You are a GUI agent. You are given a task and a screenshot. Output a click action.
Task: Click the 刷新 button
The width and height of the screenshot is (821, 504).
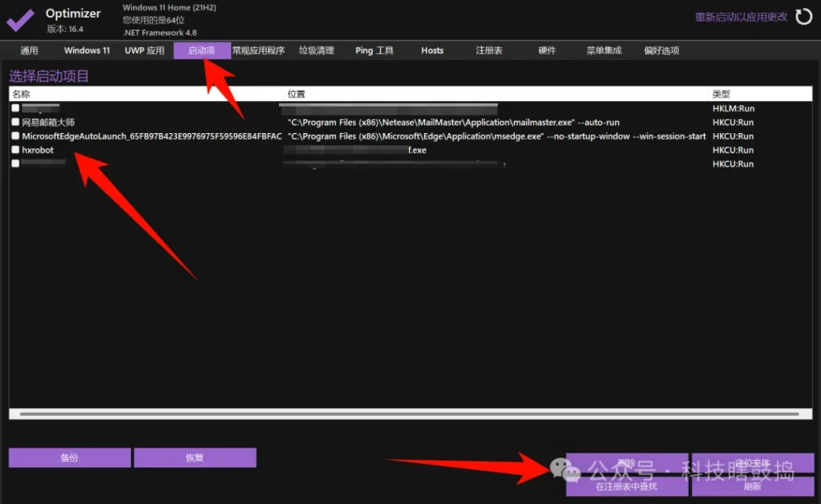pos(752,486)
